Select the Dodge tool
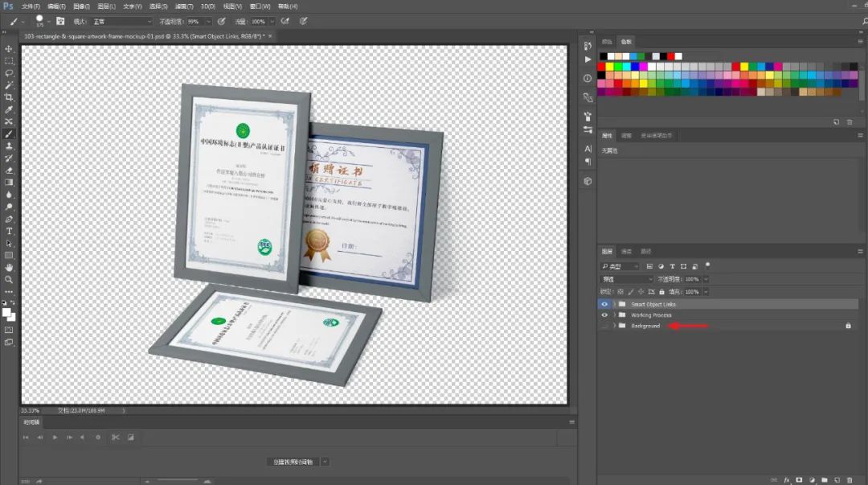 [9, 207]
